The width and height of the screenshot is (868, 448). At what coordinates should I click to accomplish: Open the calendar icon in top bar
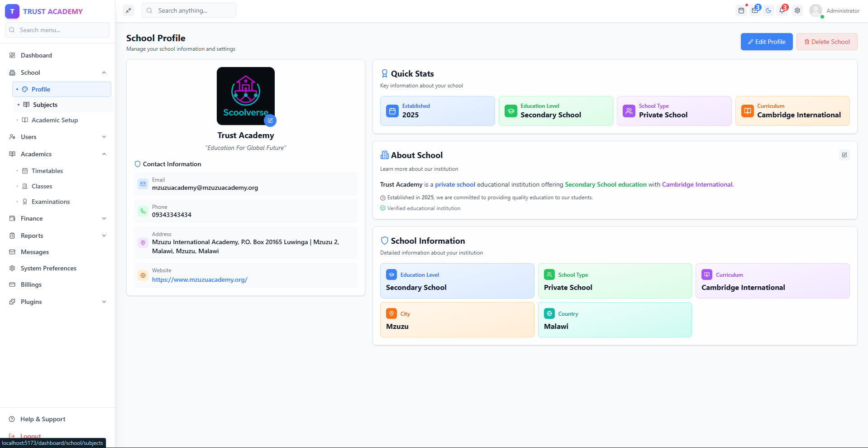point(741,10)
